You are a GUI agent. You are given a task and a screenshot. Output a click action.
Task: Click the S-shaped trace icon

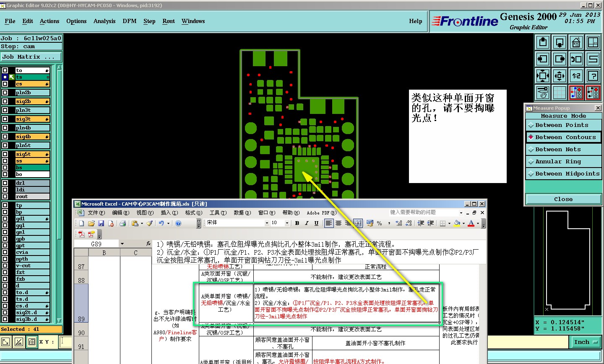point(593,59)
